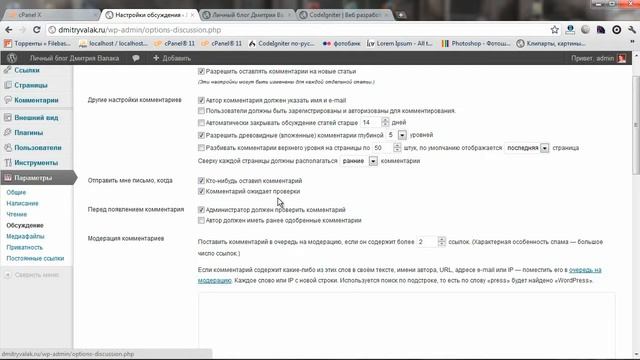Click the Параметры sidebar icon

[x=8, y=178]
